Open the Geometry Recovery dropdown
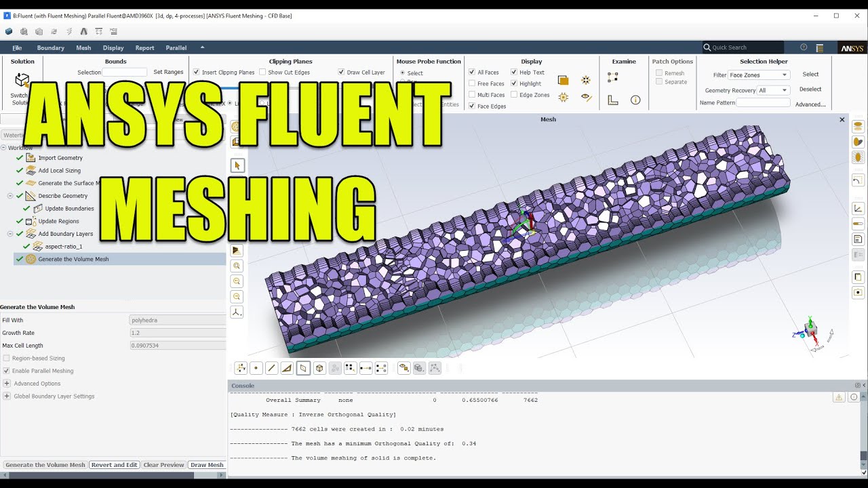The height and width of the screenshot is (488, 868). click(774, 90)
